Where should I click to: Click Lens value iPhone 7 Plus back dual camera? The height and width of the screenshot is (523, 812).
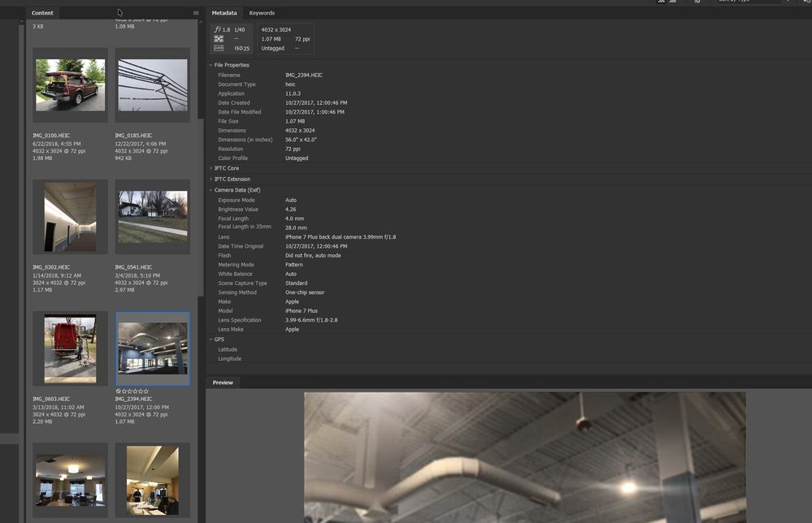tap(341, 237)
